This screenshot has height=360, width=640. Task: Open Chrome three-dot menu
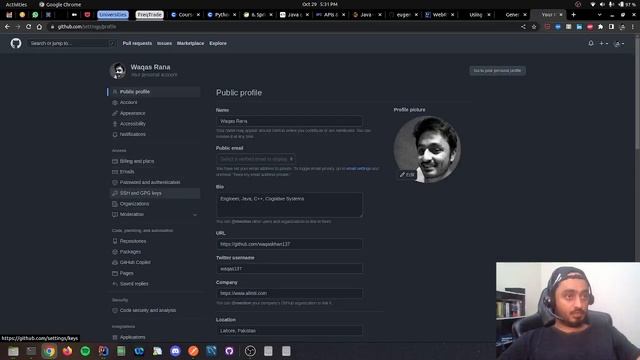633,27
